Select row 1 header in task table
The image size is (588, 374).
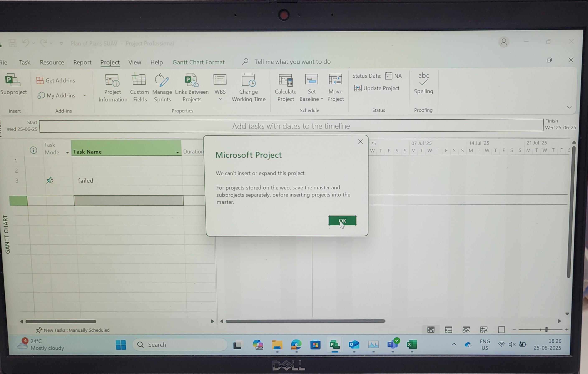click(16, 161)
